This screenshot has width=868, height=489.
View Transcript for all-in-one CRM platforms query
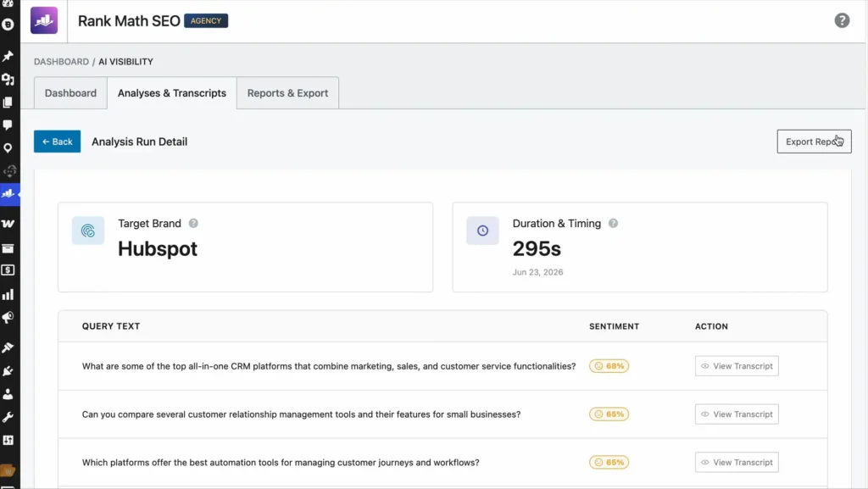click(x=737, y=366)
